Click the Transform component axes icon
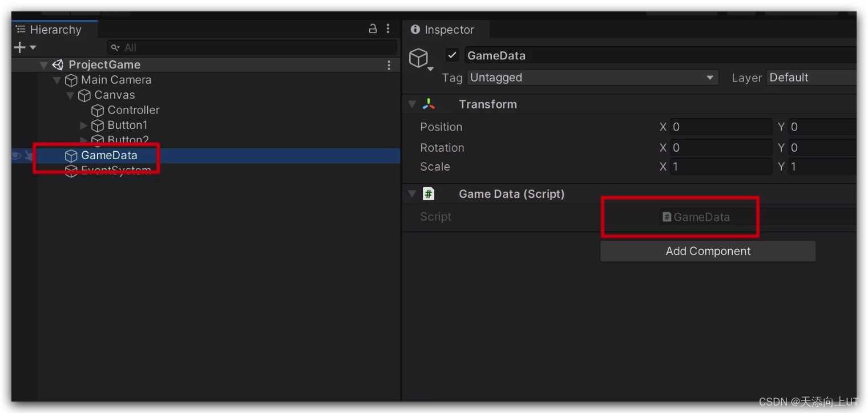Viewport: 868px width, 413px height. [429, 104]
